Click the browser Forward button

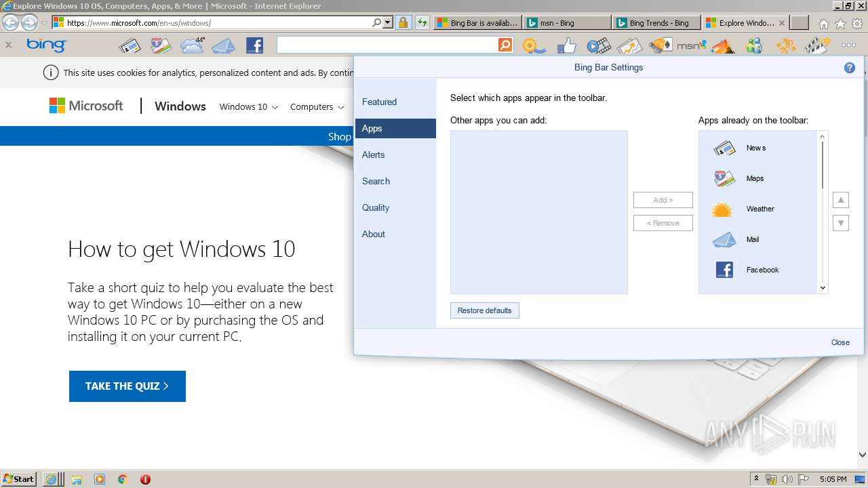pyautogui.click(x=28, y=22)
